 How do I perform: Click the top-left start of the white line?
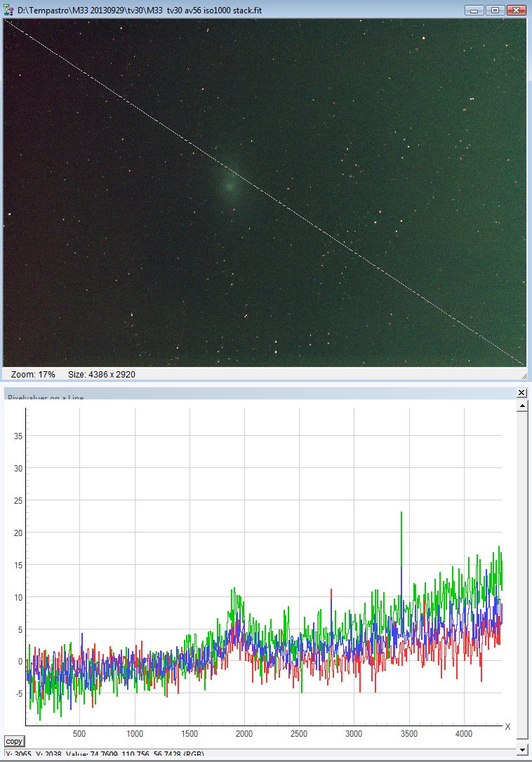[x=6, y=21]
